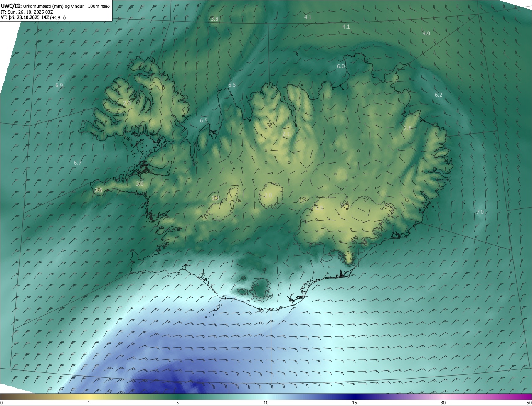Click the 15 tick label on the color scale
532x406 pixels.
(355, 403)
